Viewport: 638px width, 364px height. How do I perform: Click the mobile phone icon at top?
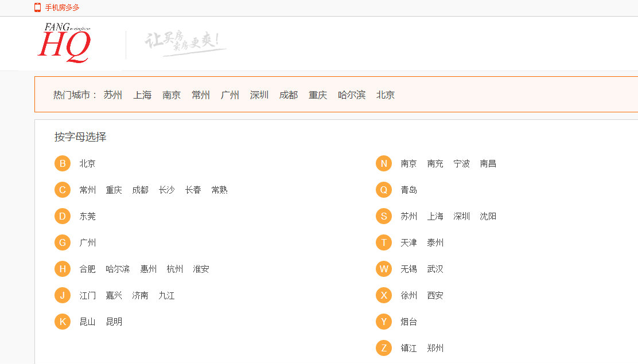click(38, 7)
